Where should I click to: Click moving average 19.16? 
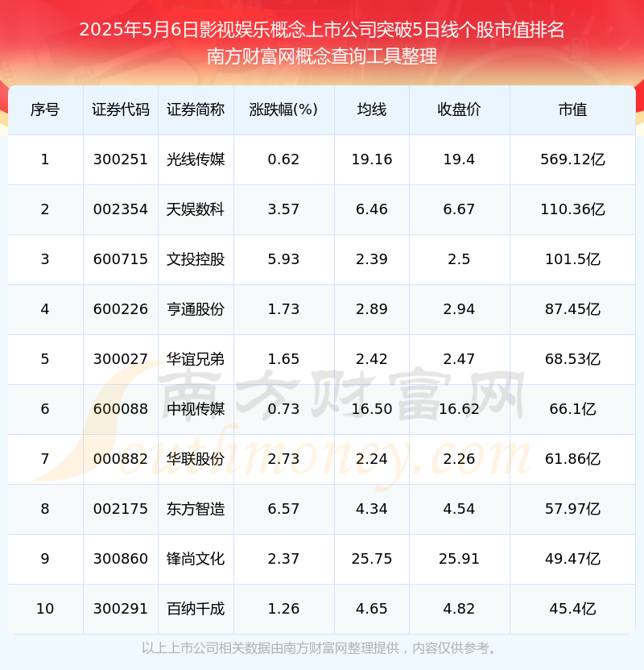(372, 159)
